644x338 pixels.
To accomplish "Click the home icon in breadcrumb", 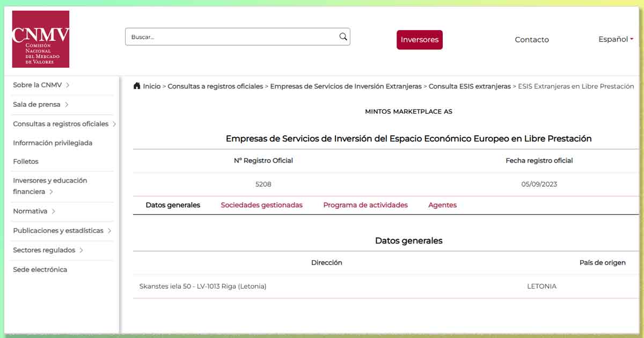I will (x=137, y=86).
